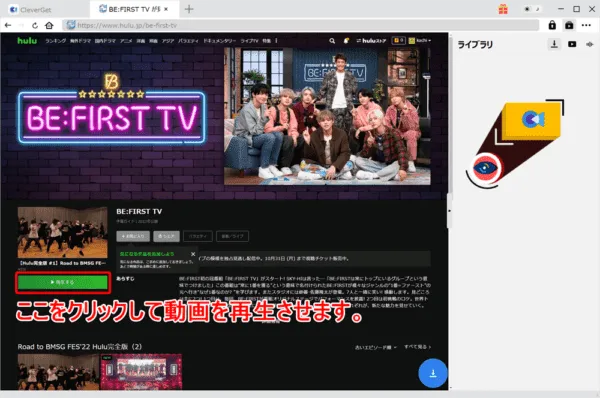The image size is (600, 398).
Task: Open the Hulu search magnifier
Action: (x=332, y=41)
